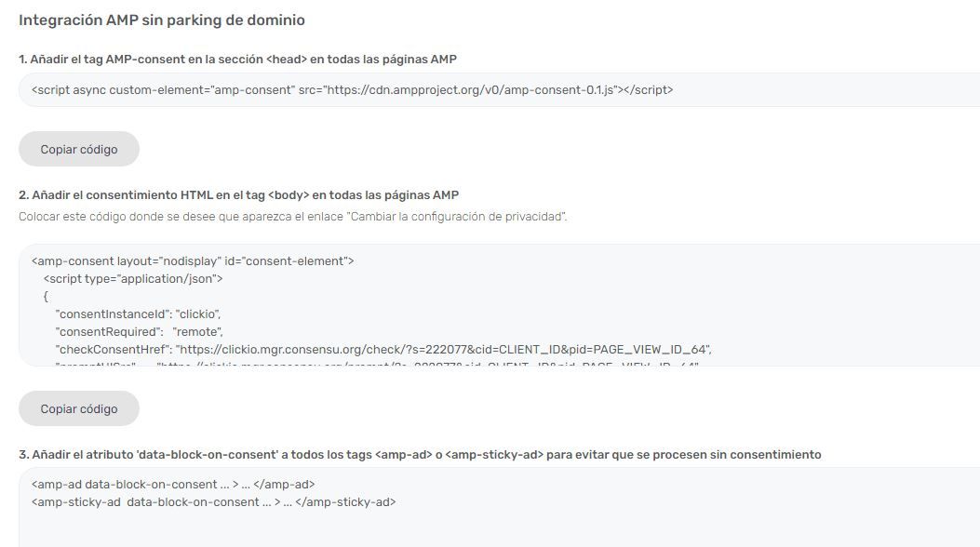Click the Integración AMP sin parking de dominio heading
The width and height of the screenshot is (980, 547).
[162, 20]
